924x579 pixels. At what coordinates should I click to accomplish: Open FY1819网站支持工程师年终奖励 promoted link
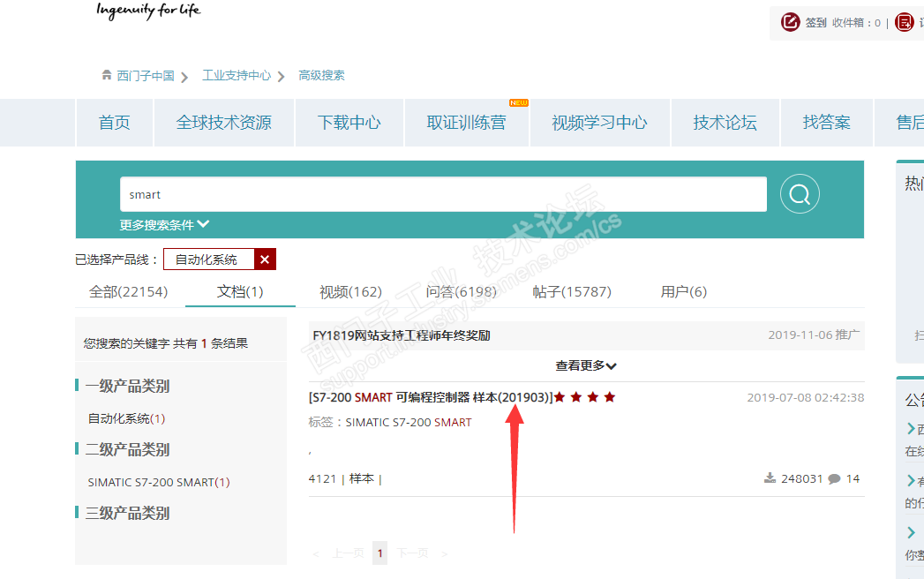pyautogui.click(x=402, y=335)
